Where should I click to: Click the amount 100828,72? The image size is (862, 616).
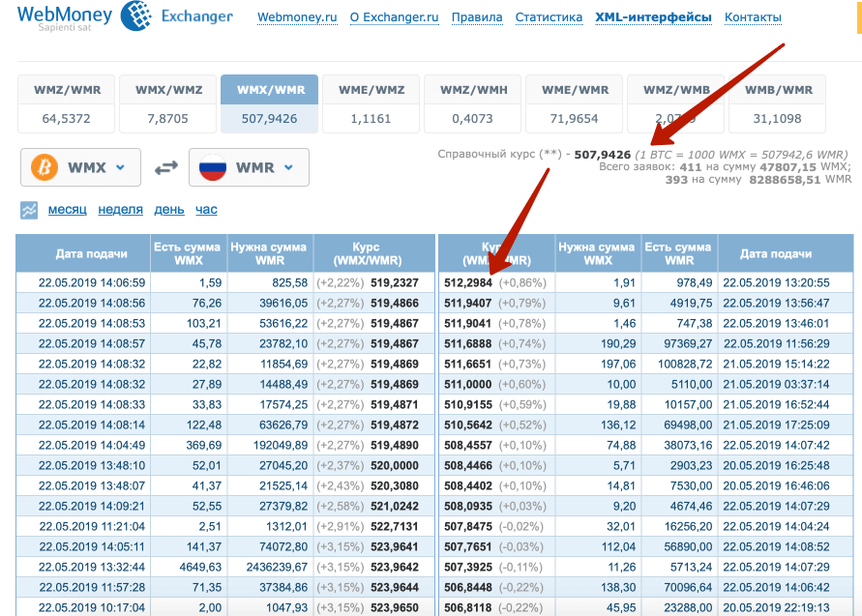point(685,365)
